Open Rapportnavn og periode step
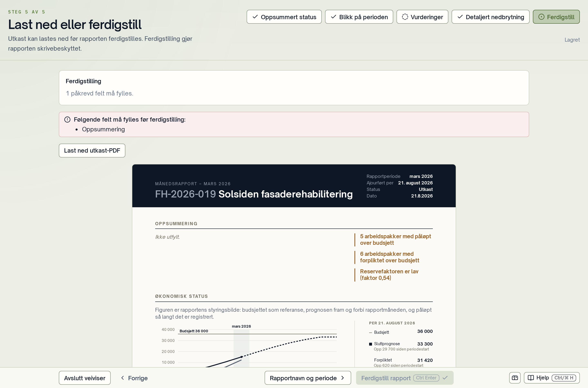The width and height of the screenshot is (588, 388). [307, 378]
